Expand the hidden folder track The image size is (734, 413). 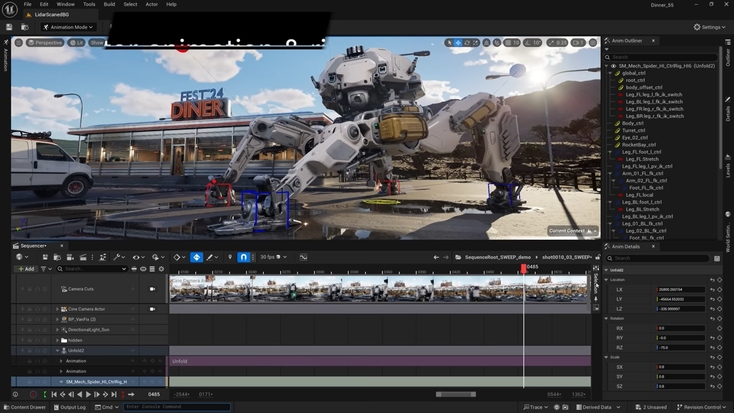pyautogui.click(x=58, y=340)
